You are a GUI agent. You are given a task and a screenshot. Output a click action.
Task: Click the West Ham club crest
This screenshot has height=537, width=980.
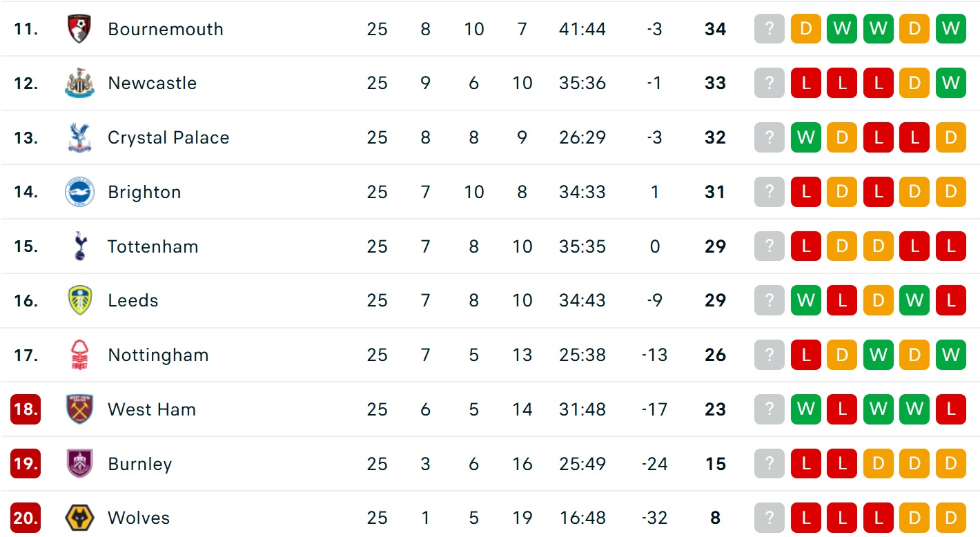[x=79, y=409]
